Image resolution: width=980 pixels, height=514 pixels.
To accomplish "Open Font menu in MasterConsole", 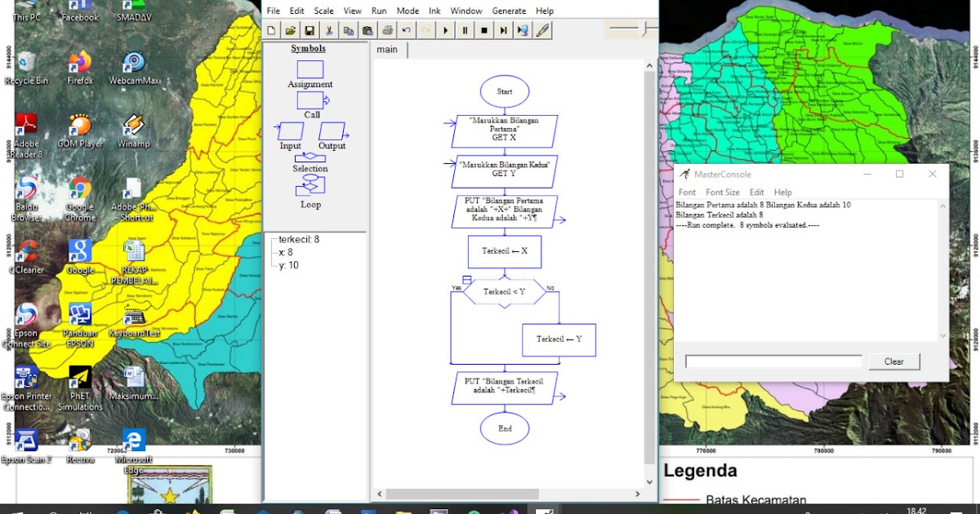I will click(x=688, y=193).
